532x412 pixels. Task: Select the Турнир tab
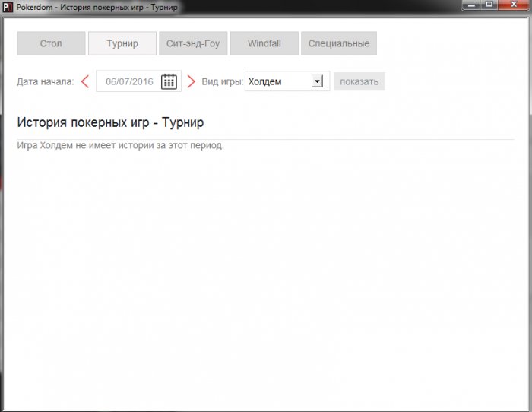122,43
